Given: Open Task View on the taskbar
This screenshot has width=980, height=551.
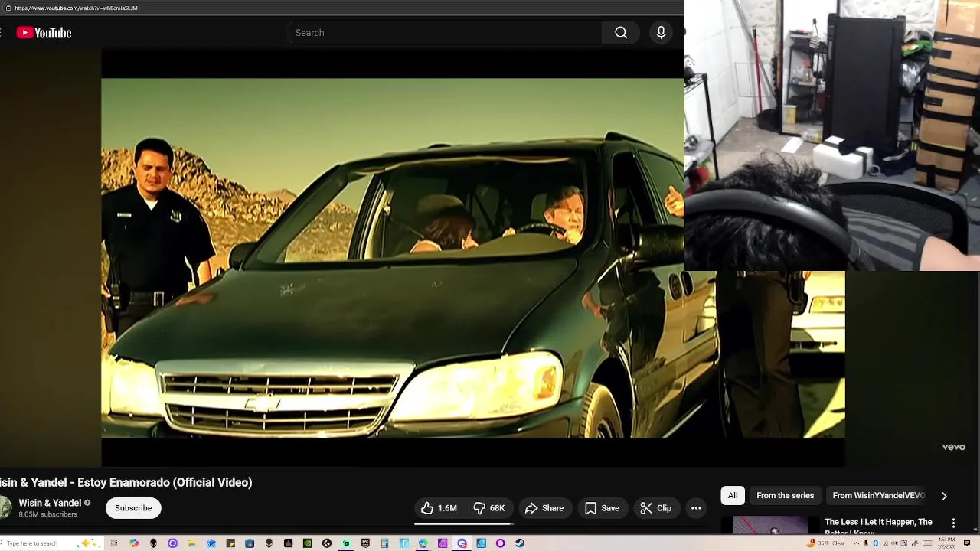Looking at the screenshot, I should point(114,543).
